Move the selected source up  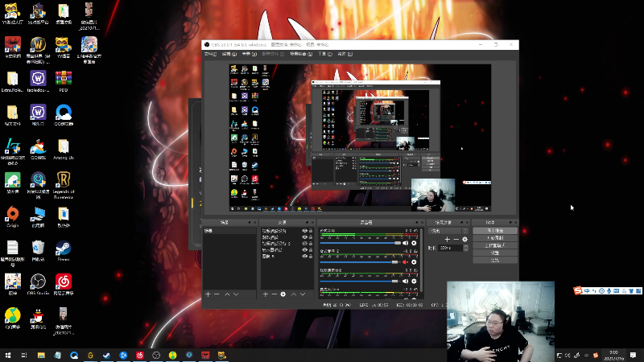[294, 294]
